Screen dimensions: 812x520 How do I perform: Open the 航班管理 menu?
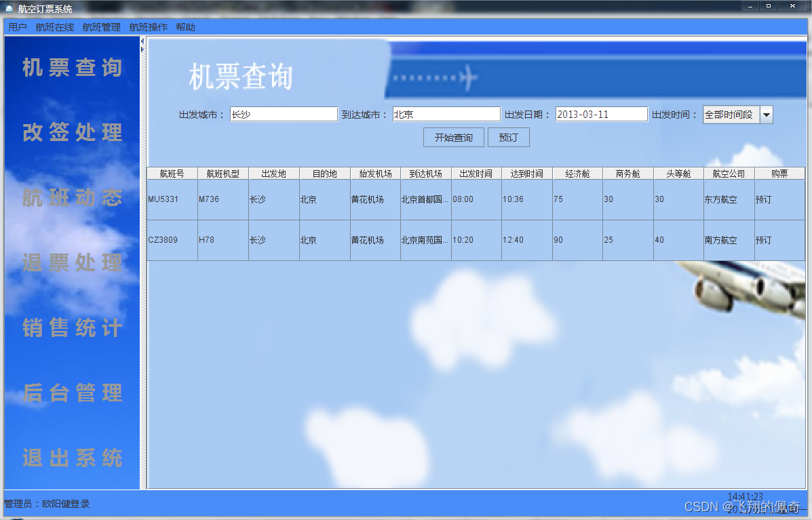point(100,27)
